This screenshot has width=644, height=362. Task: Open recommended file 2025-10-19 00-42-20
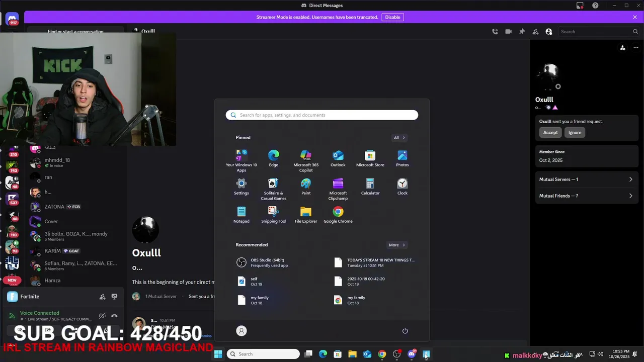pyautogui.click(x=375, y=282)
